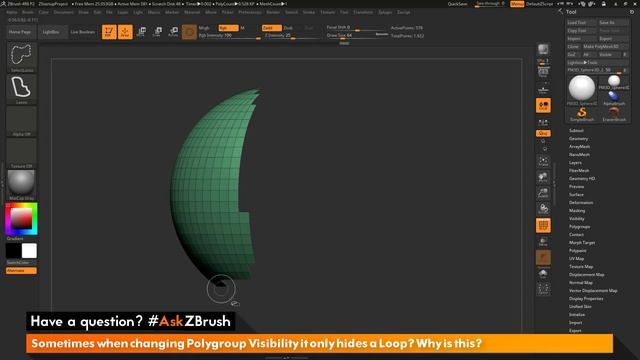
Task: Toggle the orange PolyF wireframe icon
Action: click(x=543, y=225)
